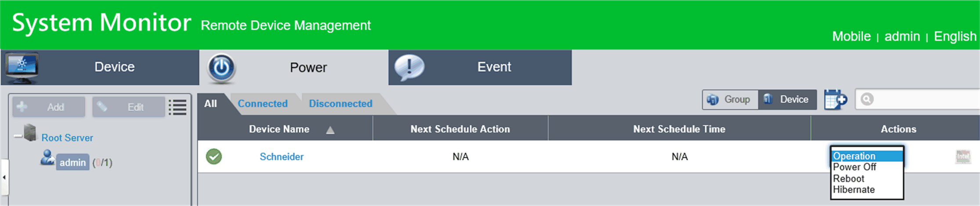This screenshot has width=980, height=206.
Task: Click the list view icon beside Edit
Action: (x=178, y=107)
